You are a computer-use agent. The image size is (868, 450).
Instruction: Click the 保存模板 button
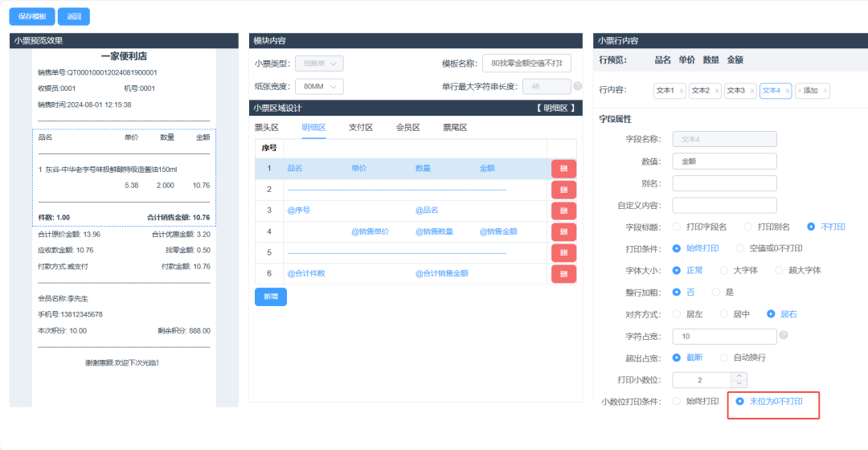click(x=31, y=16)
